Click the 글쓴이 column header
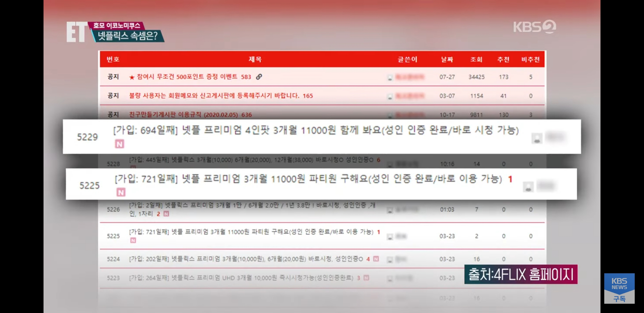Viewport: 644px width, 313px height. pos(407,59)
